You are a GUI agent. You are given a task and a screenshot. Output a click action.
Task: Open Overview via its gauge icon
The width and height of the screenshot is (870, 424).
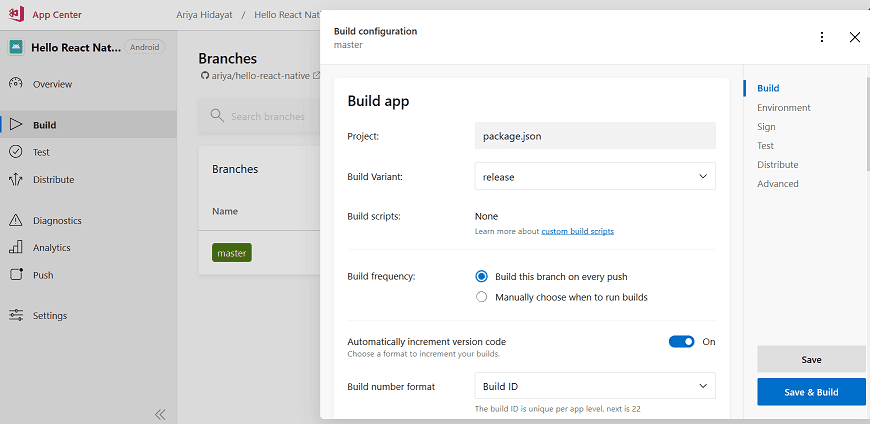click(x=16, y=84)
